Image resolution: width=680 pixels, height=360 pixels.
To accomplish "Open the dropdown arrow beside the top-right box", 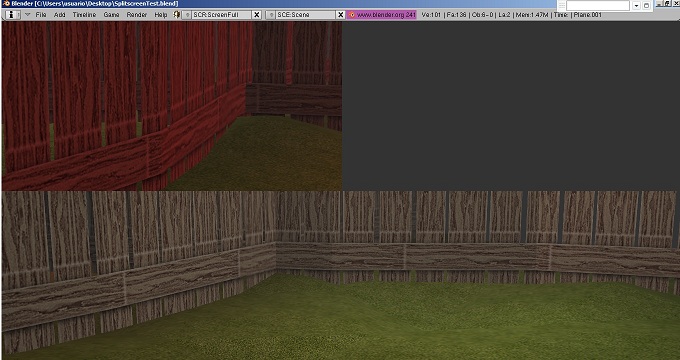I will coord(636,6).
